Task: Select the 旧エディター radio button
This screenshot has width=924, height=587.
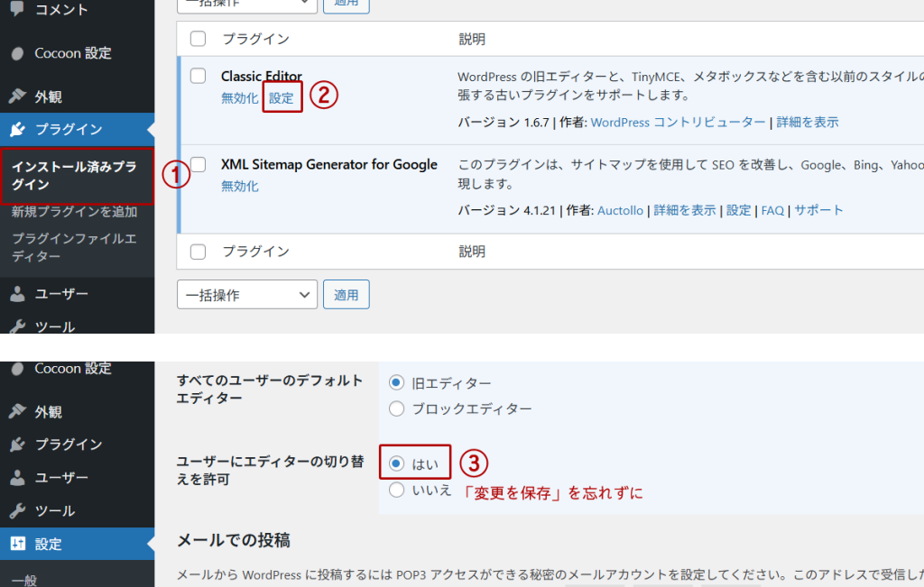Action: point(397,382)
